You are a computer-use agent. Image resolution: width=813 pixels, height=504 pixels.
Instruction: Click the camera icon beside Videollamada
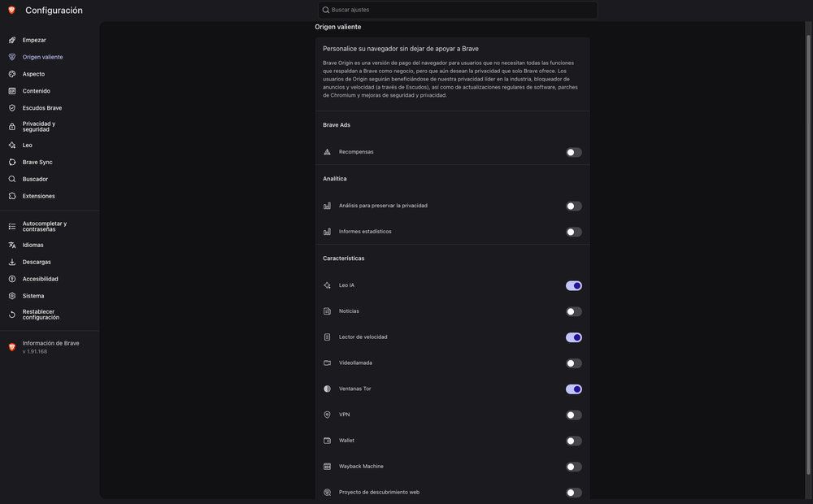coord(327,363)
